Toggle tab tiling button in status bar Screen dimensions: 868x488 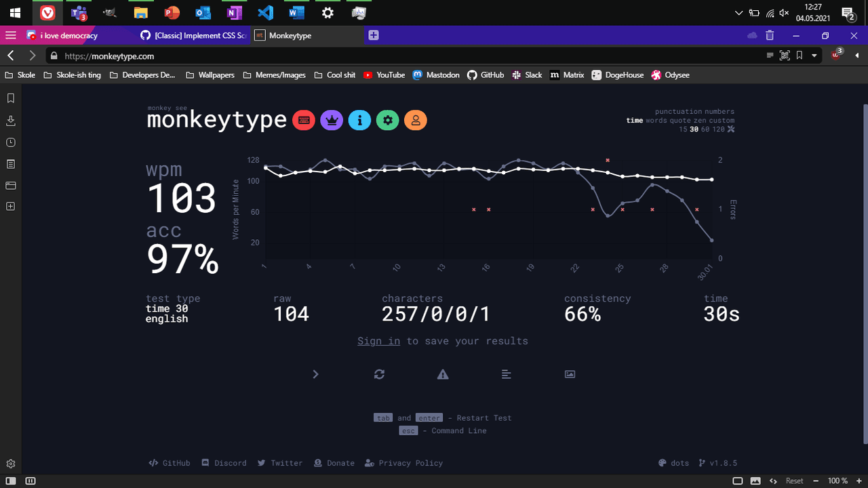pos(737,481)
